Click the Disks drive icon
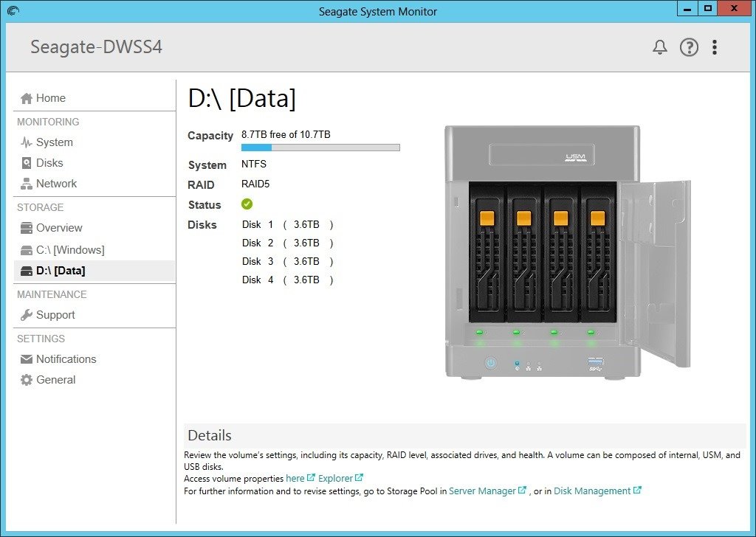Viewport: 756px width, 537px height. (26, 163)
